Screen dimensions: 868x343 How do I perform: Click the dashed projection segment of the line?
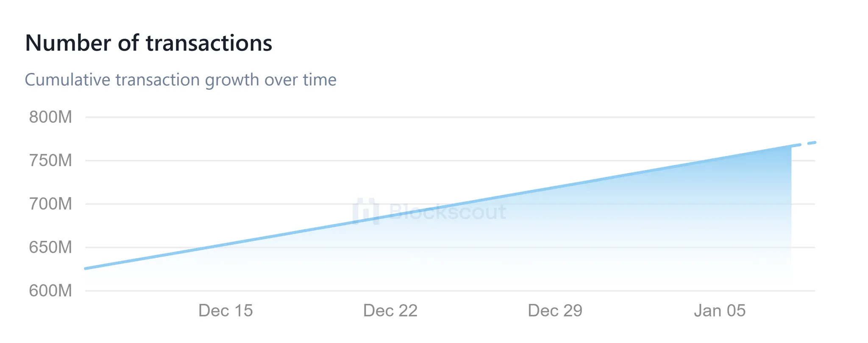(x=804, y=144)
